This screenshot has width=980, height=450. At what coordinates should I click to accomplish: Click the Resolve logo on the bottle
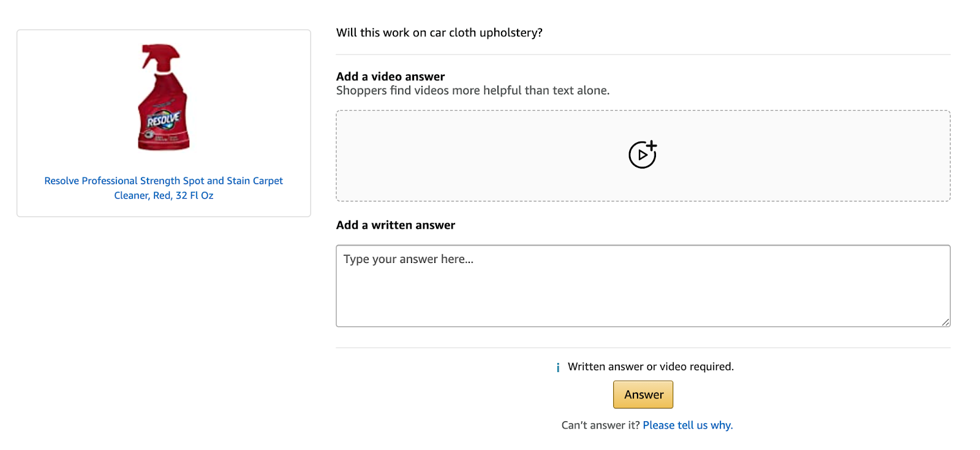tap(163, 120)
